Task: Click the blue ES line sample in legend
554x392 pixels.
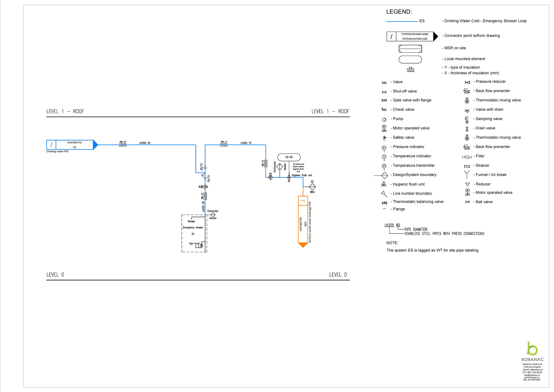Action: tap(402, 21)
